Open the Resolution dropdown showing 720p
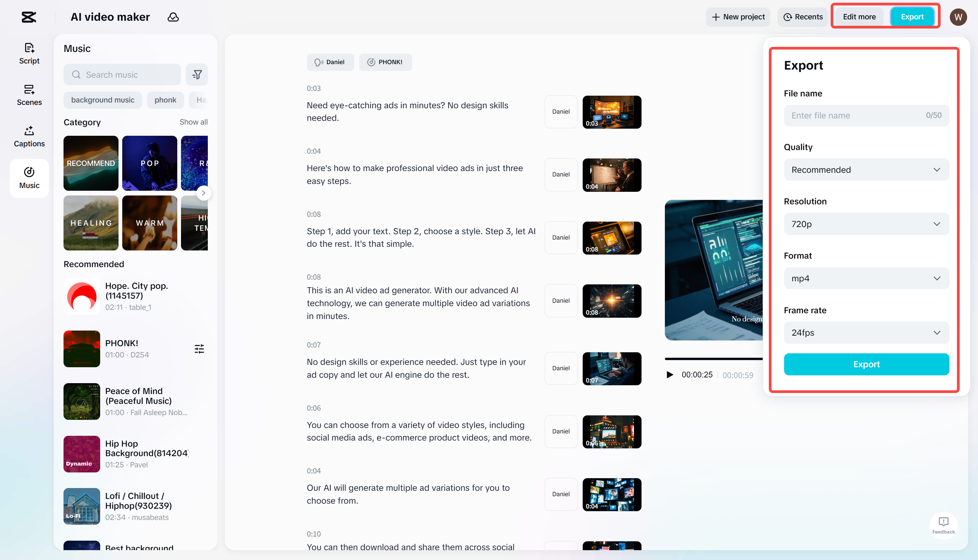The width and height of the screenshot is (978, 560). (866, 224)
